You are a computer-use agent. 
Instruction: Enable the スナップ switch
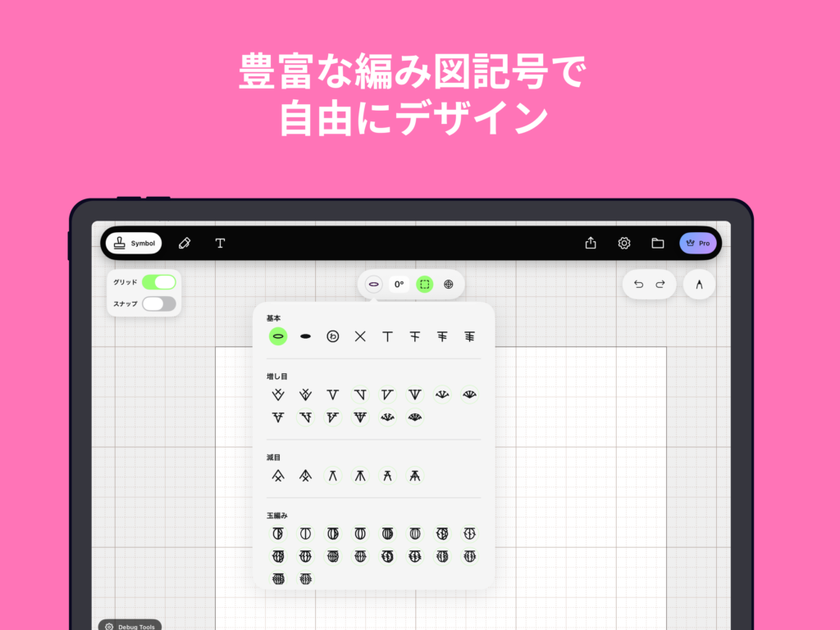tap(159, 304)
